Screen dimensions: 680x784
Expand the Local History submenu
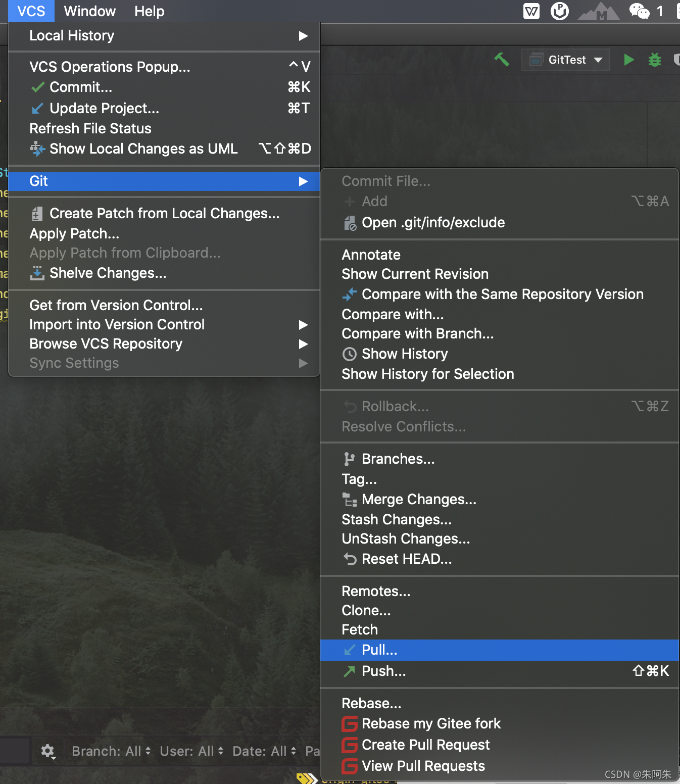click(164, 36)
